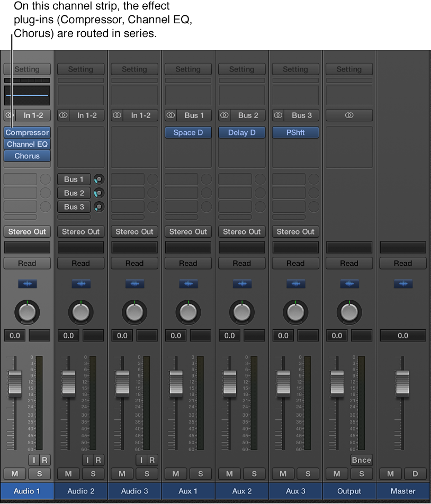The height and width of the screenshot is (504, 431).
Task: Click the waveform icon on the Master channel strip
Action: (403, 284)
